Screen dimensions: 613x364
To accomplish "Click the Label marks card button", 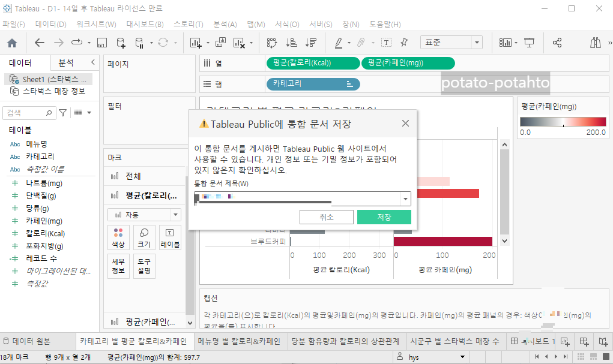I will tap(170, 237).
